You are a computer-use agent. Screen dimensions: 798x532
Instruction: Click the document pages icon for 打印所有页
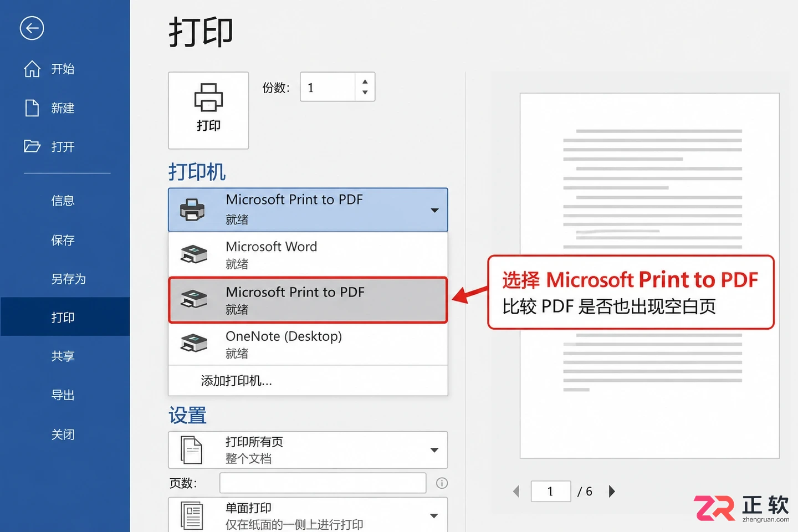(192, 450)
